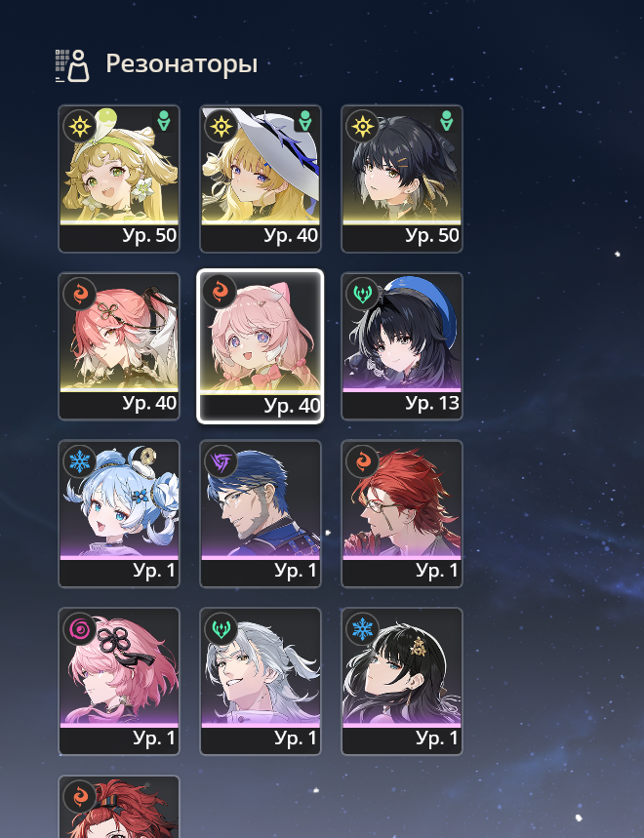Select the blonde resonator with white hat
The width and height of the screenshot is (644, 838).
coord(261,179)
